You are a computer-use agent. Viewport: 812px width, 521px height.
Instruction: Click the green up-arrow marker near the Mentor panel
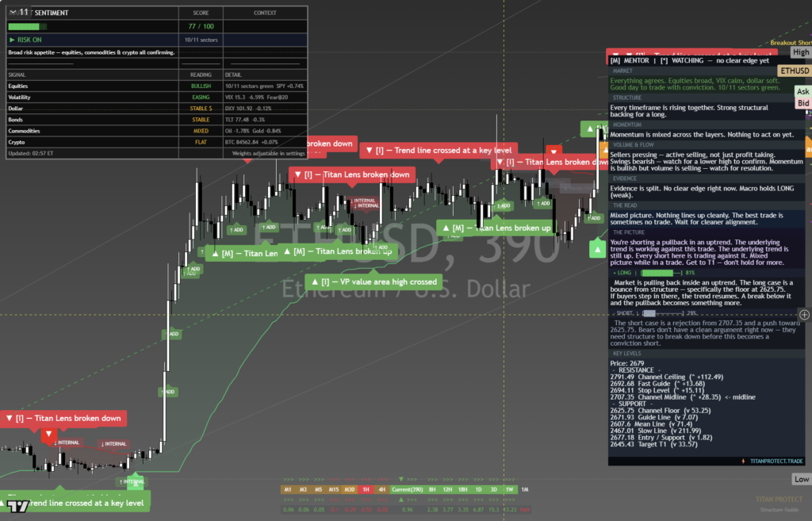click(597, 249)
